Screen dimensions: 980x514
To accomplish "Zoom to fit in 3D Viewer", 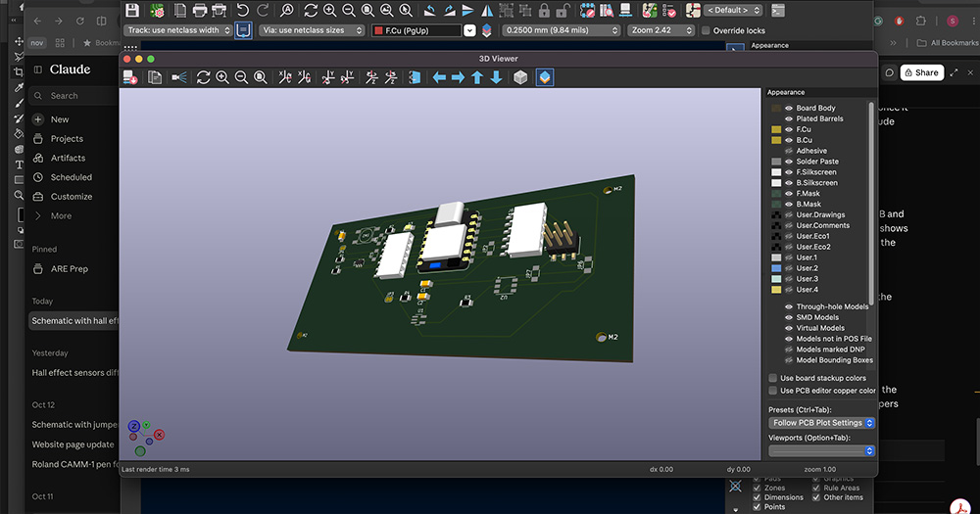I will (261, 77).
